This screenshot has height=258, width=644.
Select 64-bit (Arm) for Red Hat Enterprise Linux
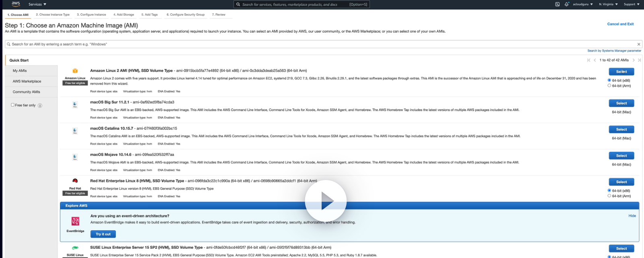(609, 196)
